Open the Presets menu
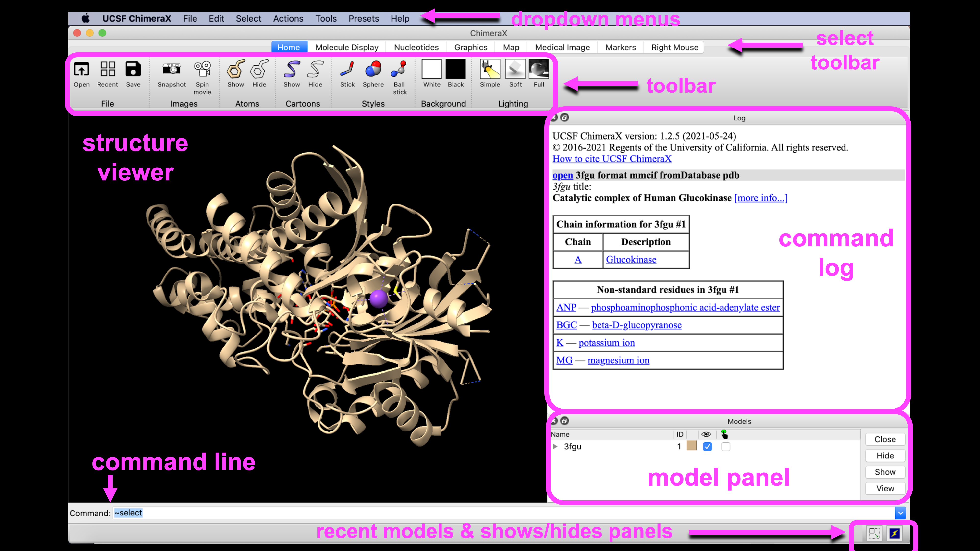Viewport: 980px width, 551px height. 363,18
